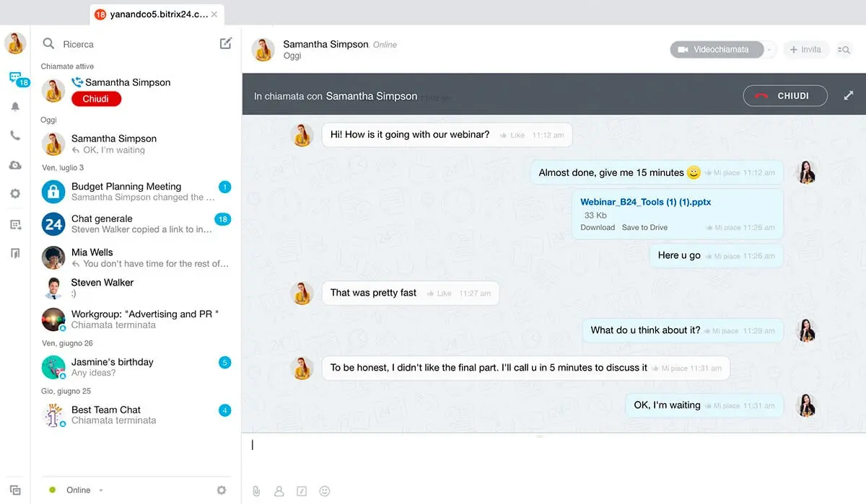Open Chat generale conversation
Screen dimensions: 866x504
(x=136, y=224)
